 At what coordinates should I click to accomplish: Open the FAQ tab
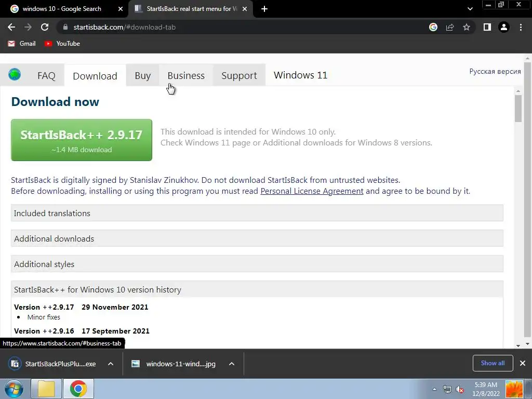point(46,75)
